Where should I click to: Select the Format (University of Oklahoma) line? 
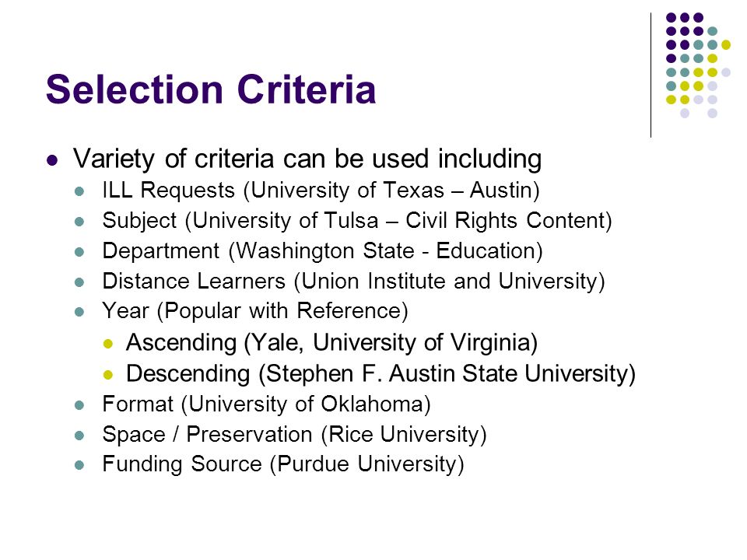(267, 404)
